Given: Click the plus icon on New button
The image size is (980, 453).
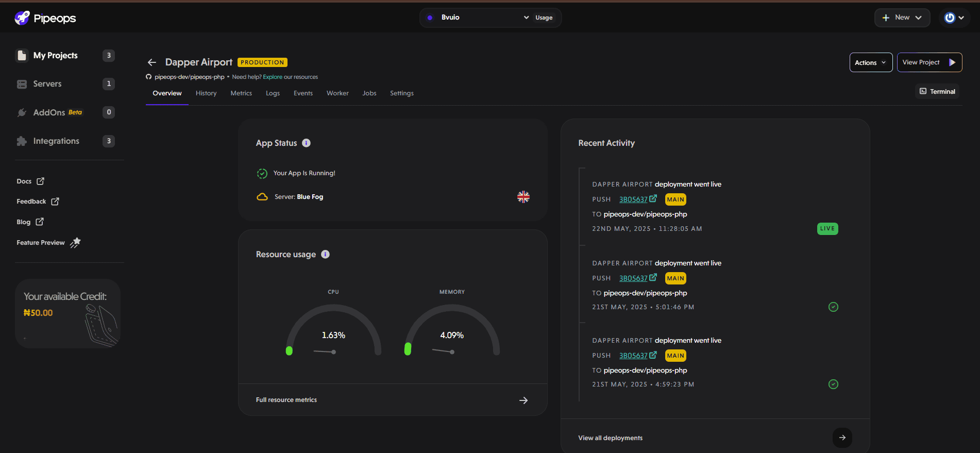Looking at the screenshot, I should point(886,18).
